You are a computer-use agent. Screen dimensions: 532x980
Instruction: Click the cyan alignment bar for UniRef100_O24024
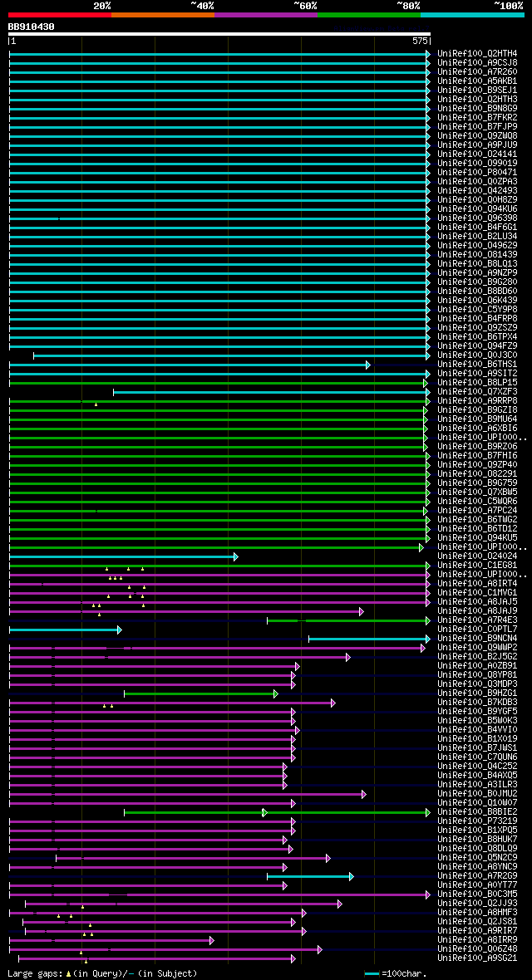(x=123, y=557)
